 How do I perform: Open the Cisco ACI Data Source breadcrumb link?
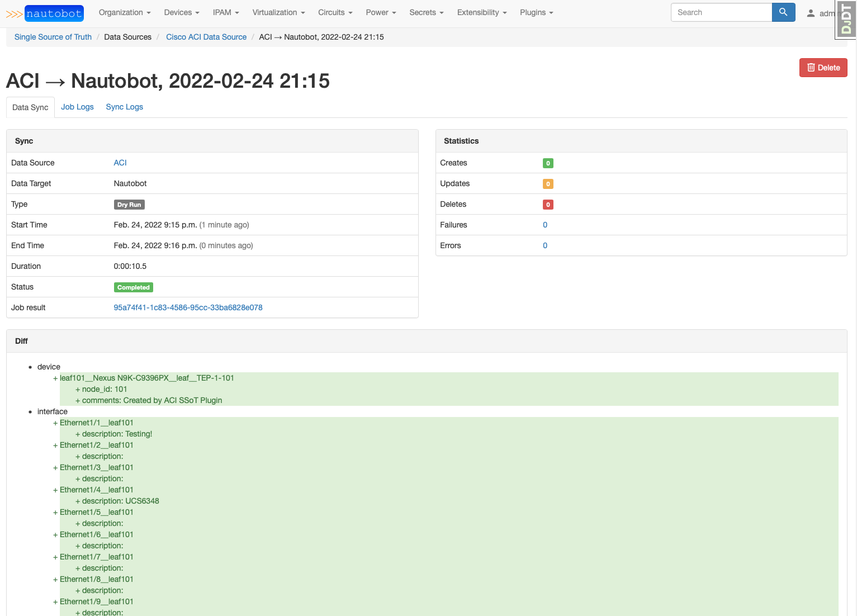tap(206, 37)
